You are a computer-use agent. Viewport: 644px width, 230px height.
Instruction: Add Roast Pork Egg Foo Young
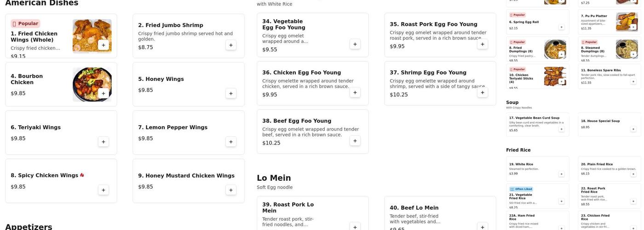[x=482, y=44]
